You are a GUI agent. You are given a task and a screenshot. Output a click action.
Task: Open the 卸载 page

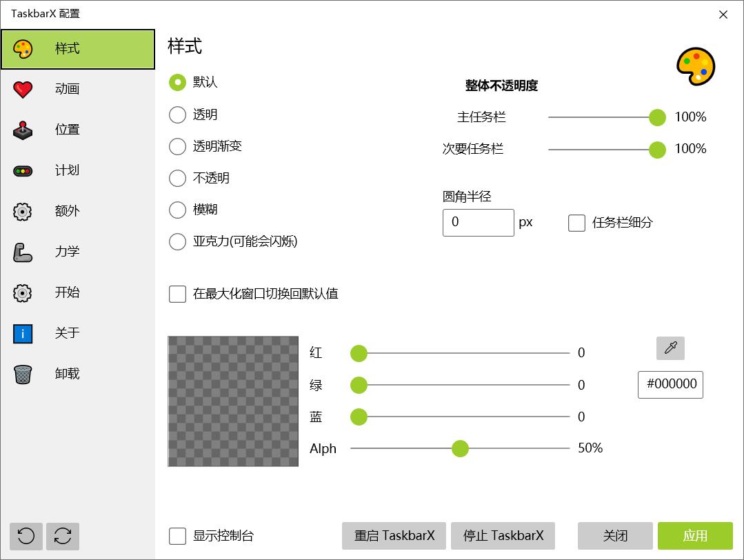pos(78,374)
